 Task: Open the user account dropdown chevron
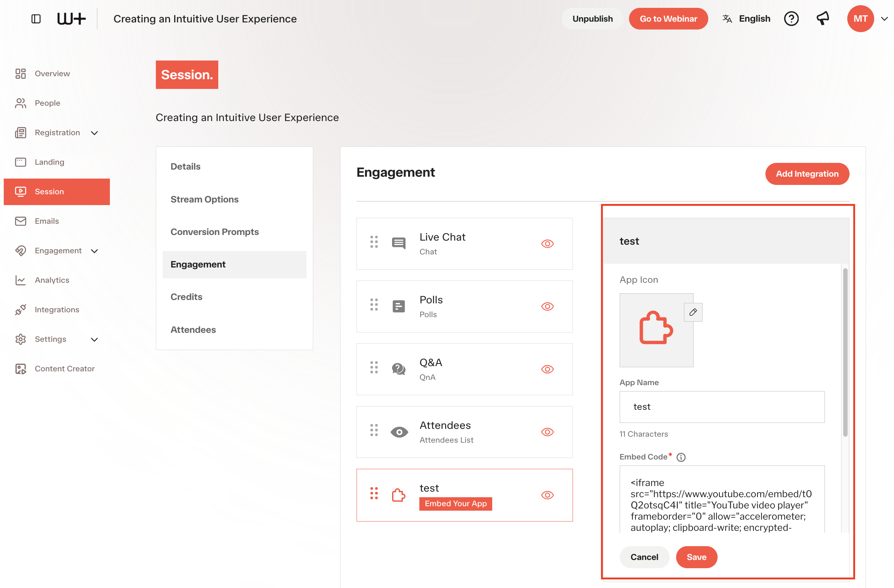pyautogui.click(x=884, y=19)
